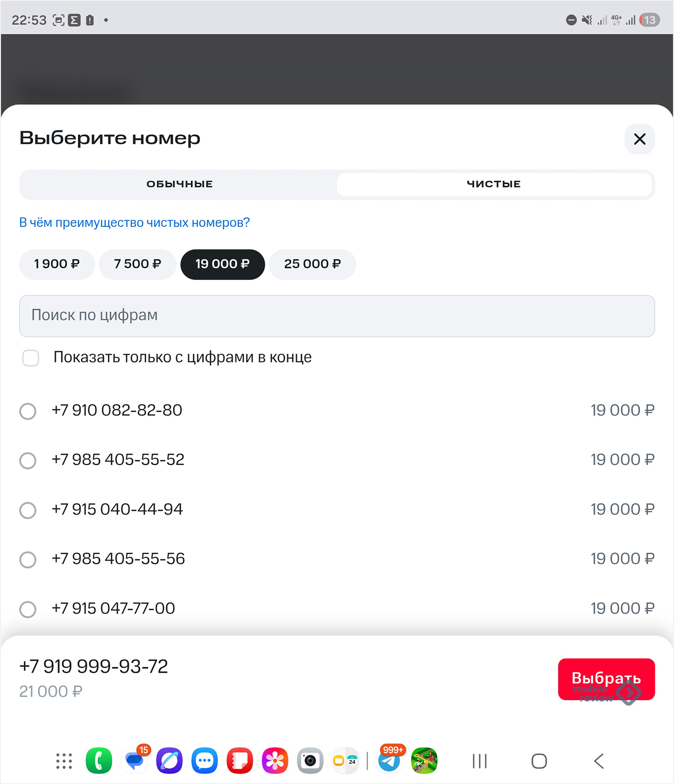674x784 pixels.
Task: Open 'В чём преимущество чистых номеров?' link
Action: point(134,222)
